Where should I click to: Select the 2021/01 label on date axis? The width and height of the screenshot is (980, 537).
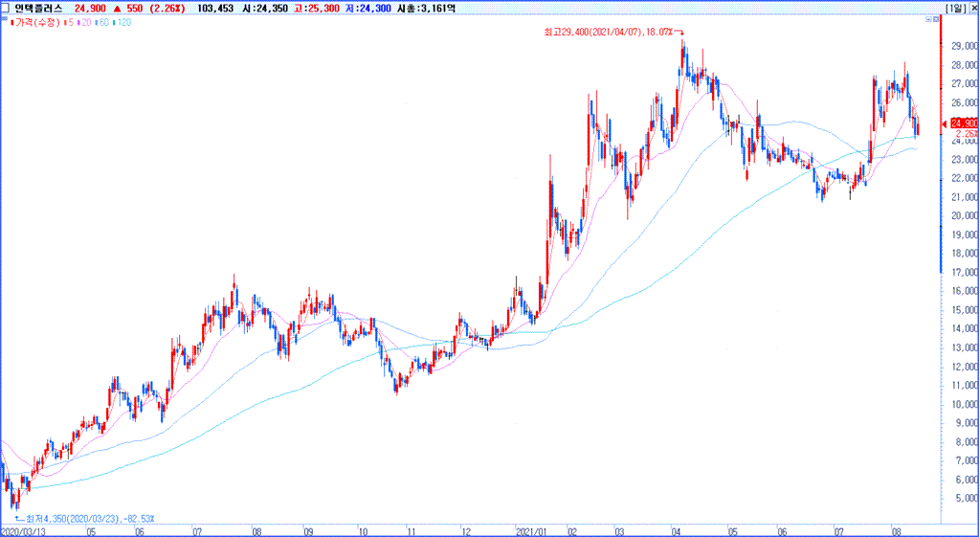click(530, 529)
